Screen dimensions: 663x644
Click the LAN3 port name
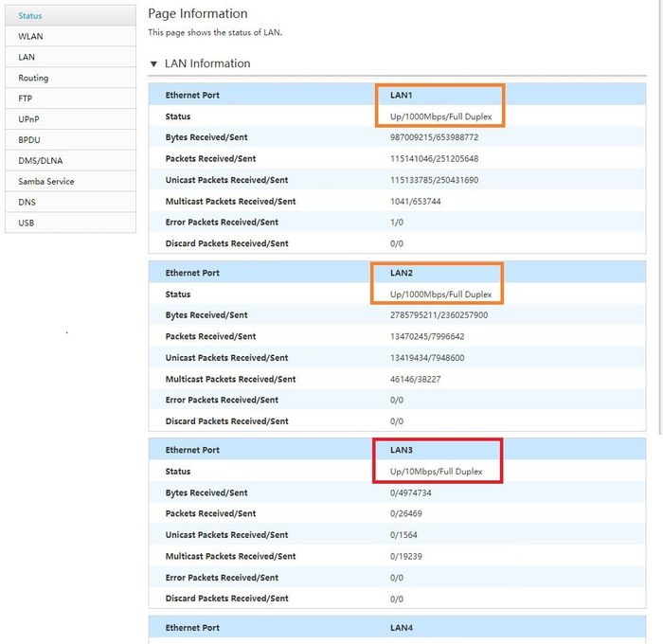pos(402,450)
